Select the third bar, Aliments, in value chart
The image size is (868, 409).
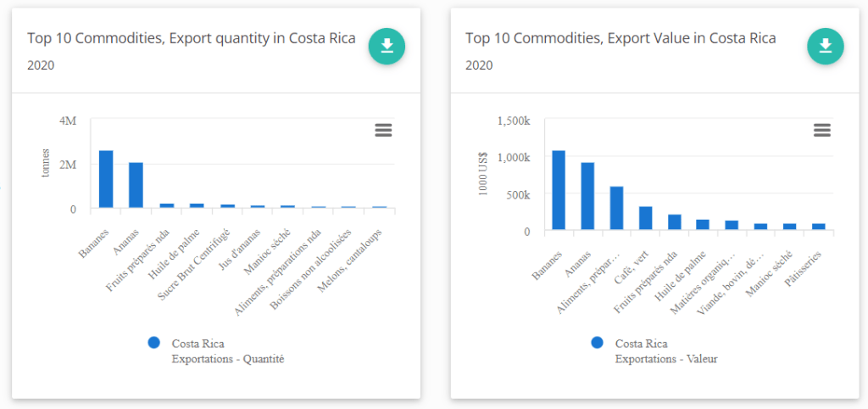pos(616,208)
